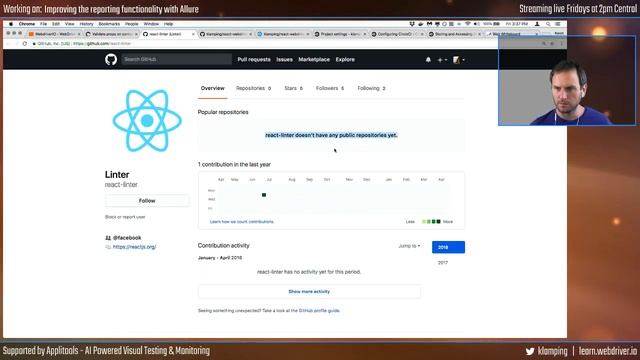Select the 2017 year filter
640x360 pixels.
[x=443, y=263]
